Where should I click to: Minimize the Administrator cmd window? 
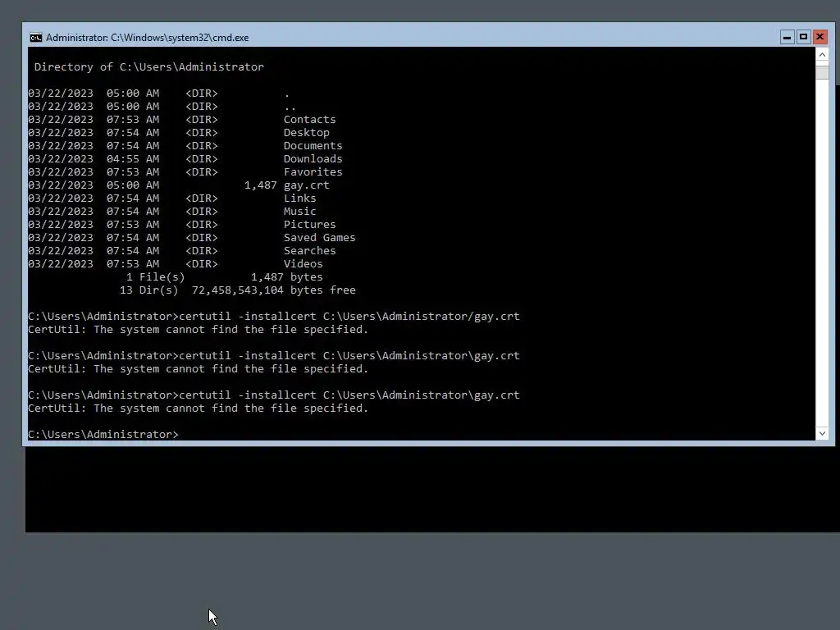[x=787, y=37]
